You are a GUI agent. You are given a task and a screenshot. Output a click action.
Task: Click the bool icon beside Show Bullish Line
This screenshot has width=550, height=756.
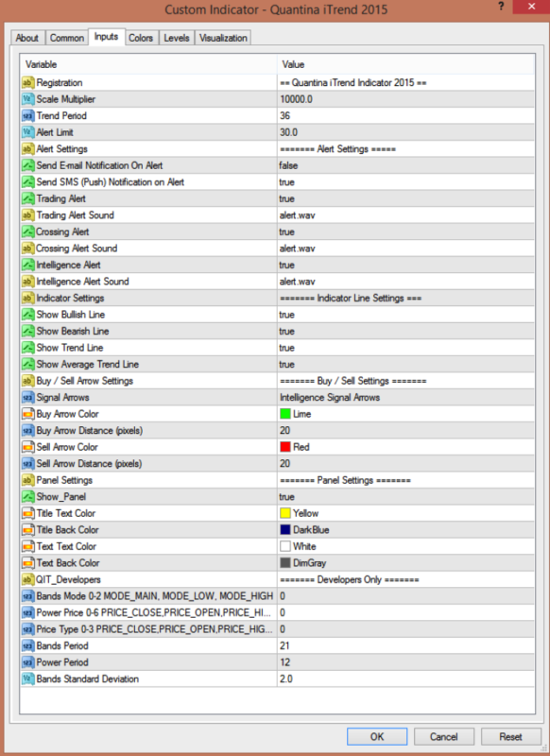coord(28,315)
